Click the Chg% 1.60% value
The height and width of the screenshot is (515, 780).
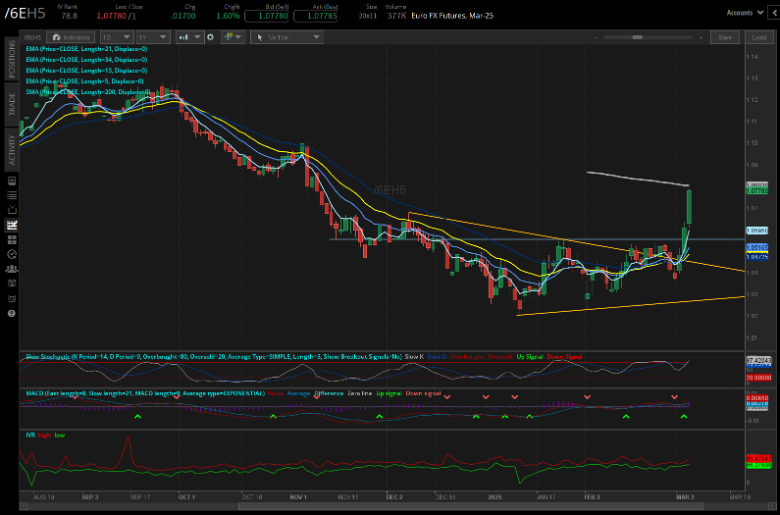click(x=228, y=16)
